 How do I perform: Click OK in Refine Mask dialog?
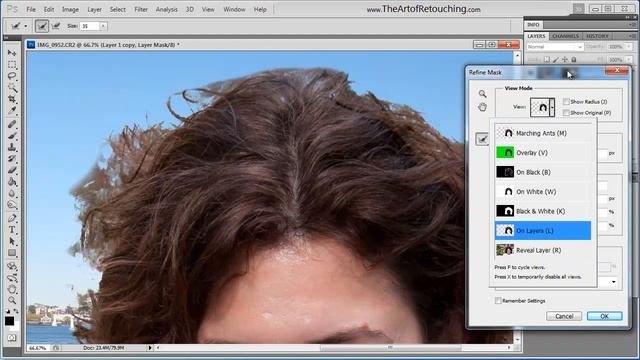[x=604, y=316]
